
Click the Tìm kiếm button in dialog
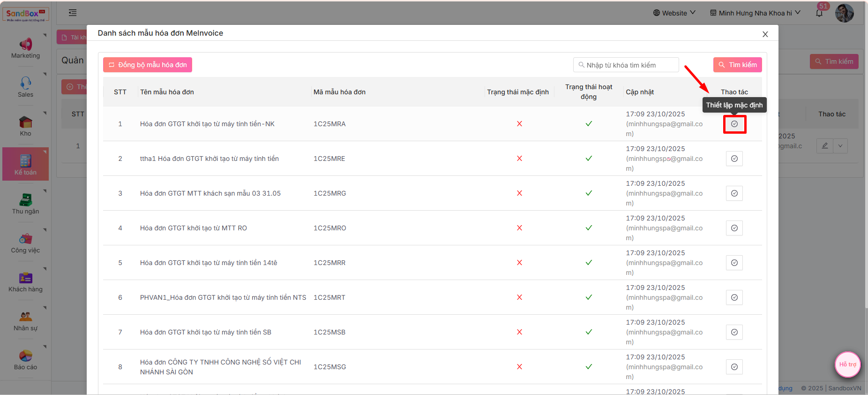(737, 65)
